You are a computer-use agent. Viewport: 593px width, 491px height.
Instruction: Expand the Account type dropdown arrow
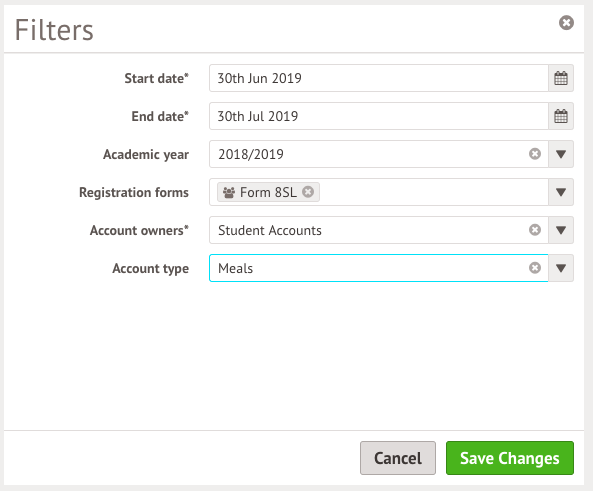click(x=561, y=268)
